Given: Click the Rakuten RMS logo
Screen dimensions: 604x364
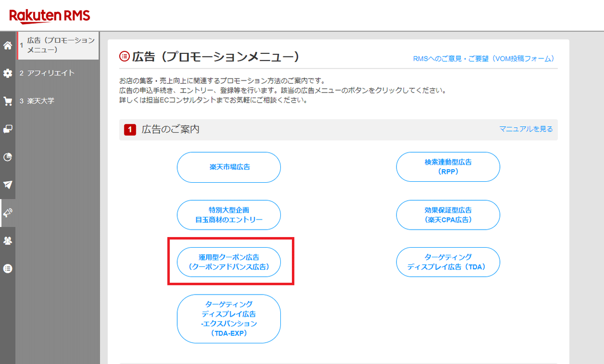Looking at the screenshot, I should click(50, 16).
